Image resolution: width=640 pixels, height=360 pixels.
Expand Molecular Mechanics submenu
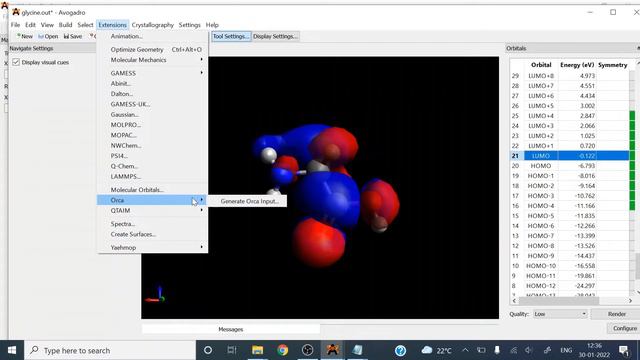(152, 60)
